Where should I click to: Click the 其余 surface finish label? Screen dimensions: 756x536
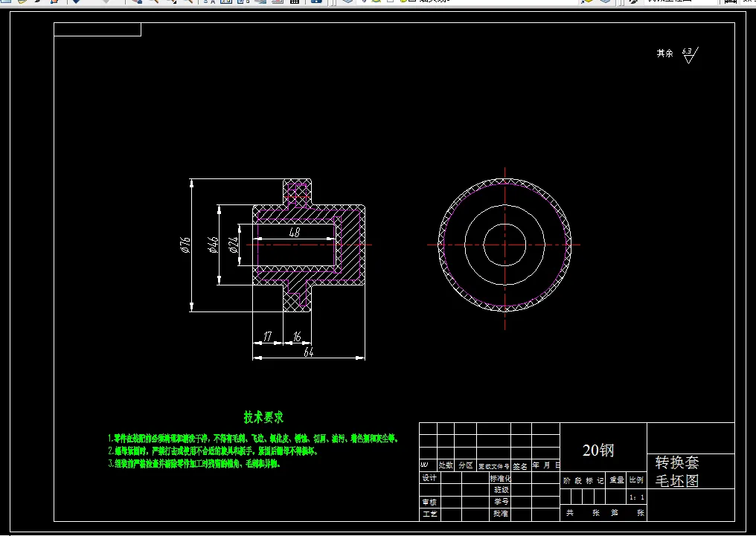pyautogui.click(x=665, y=53)
